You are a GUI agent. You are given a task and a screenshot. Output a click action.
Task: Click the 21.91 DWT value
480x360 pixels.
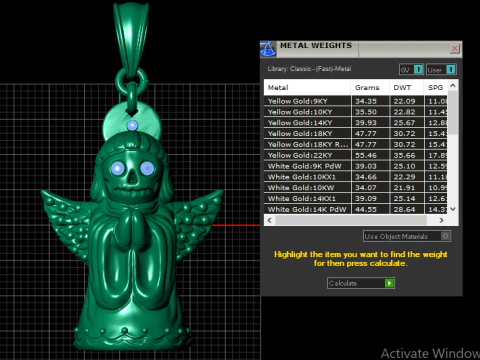[404, 188]
